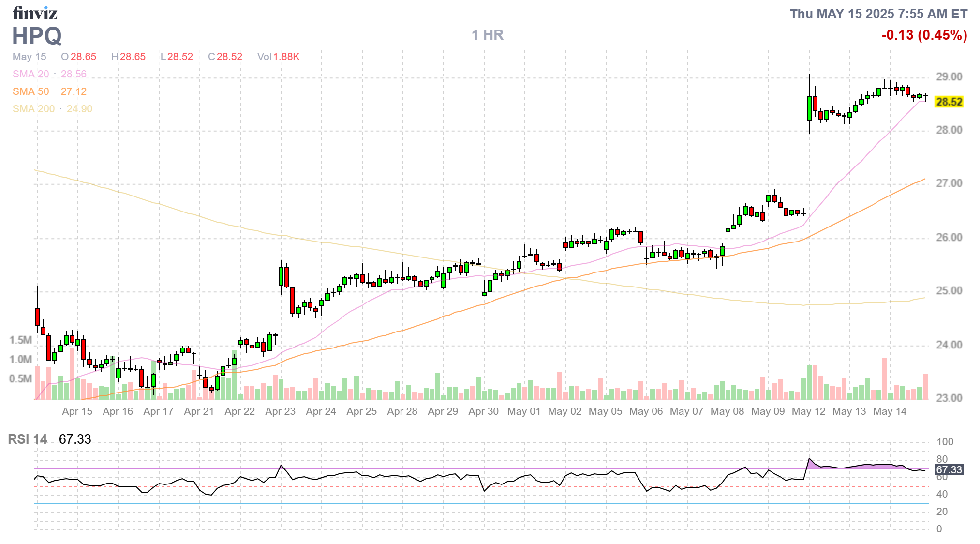Click the yellow 28.52 current price tag
This screenshot has height=544, width=980.
click(949, 102)
